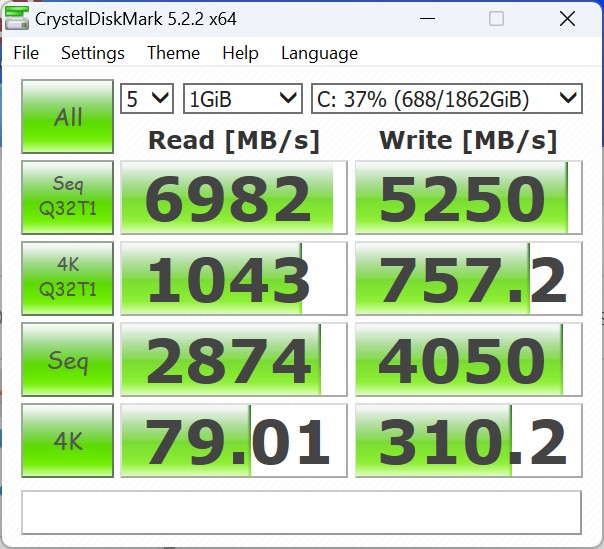Open the Theme menu
The width and height of the screenshot is (604, 549).
[x=173, y=53]
